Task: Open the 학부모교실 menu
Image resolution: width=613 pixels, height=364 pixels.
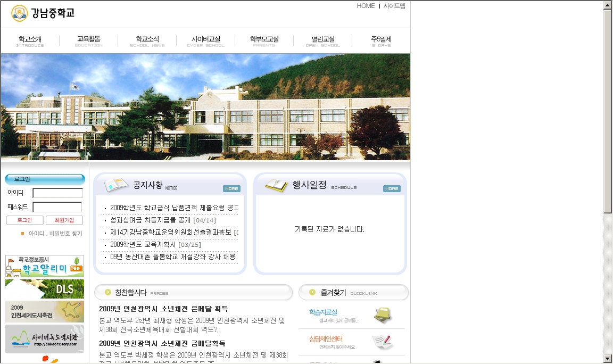Action: (264, 40)
